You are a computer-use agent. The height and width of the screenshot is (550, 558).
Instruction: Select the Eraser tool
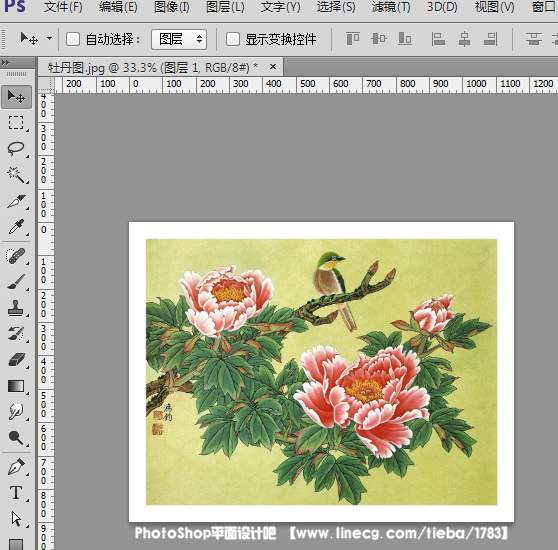coord(16,360)
